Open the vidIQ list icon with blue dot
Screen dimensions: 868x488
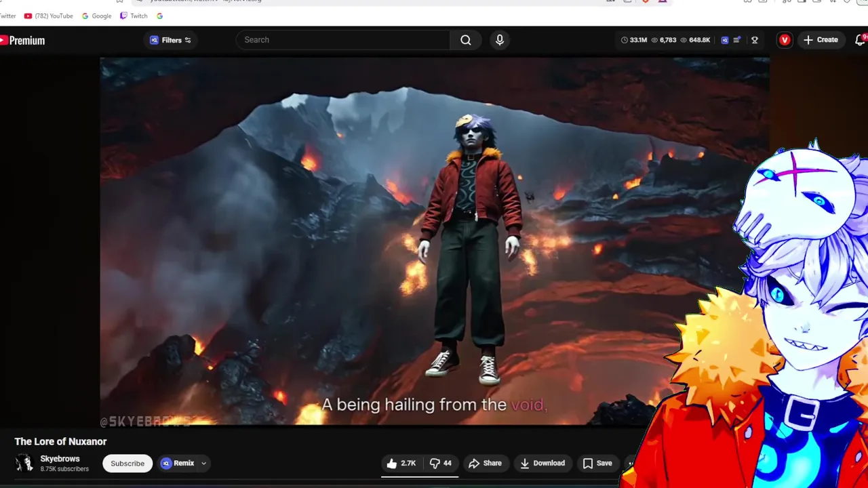point(736,40)
